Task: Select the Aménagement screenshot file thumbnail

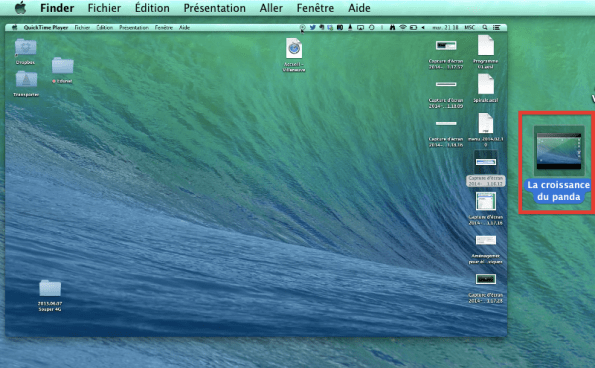Action: (x=486, y=240)
